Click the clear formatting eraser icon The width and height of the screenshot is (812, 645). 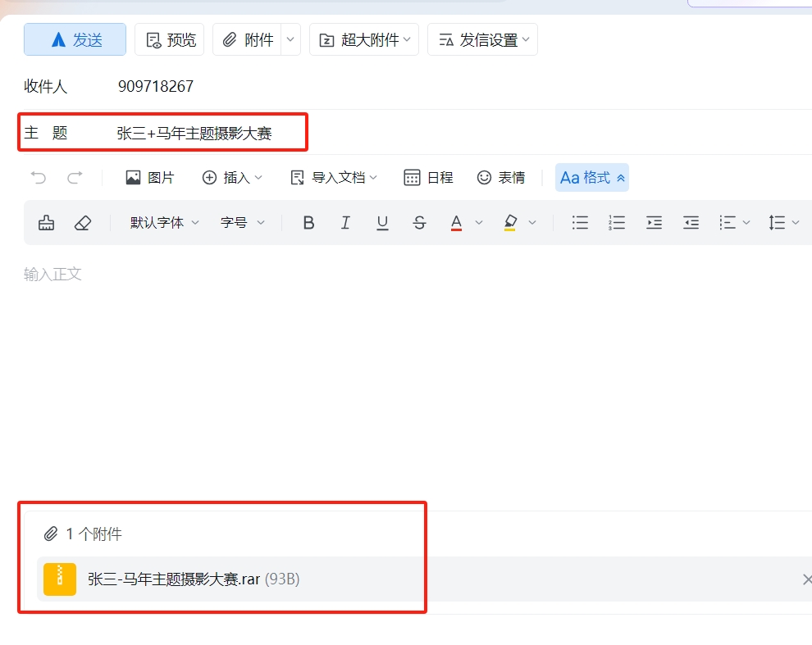pos(82,222)
